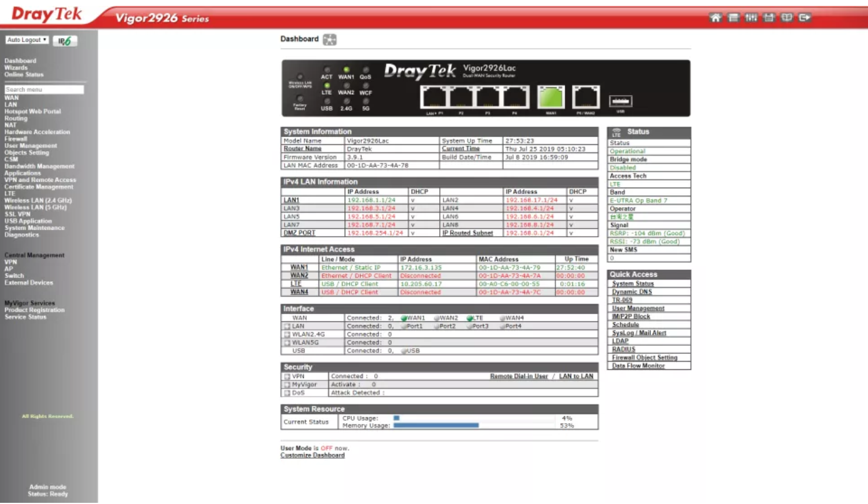This screenshot has height=504, width=868.
Task: Click the Home icon in the top bar
Action: [x=716, y=18]
